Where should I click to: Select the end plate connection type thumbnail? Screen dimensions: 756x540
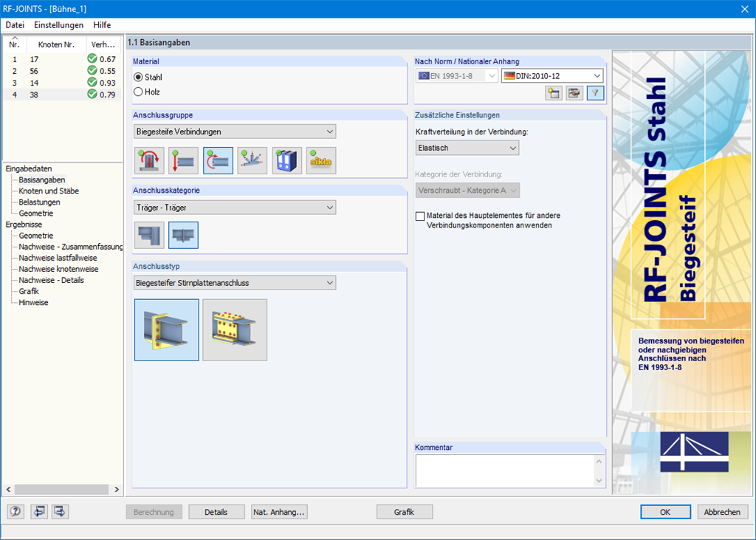pyautogui.click(x=167, y=330)
